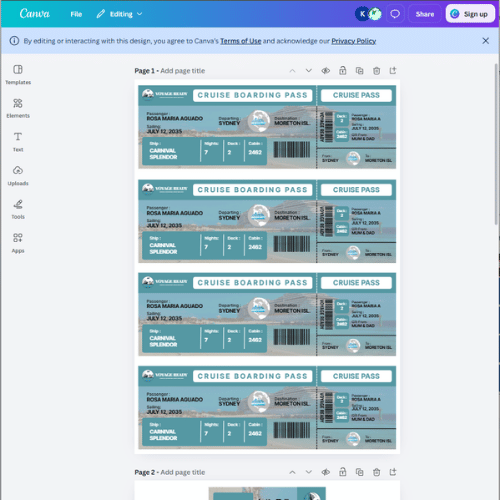
Task: Open the comments speech bubble
Action: pyautogui.click(x=395, y=14)
